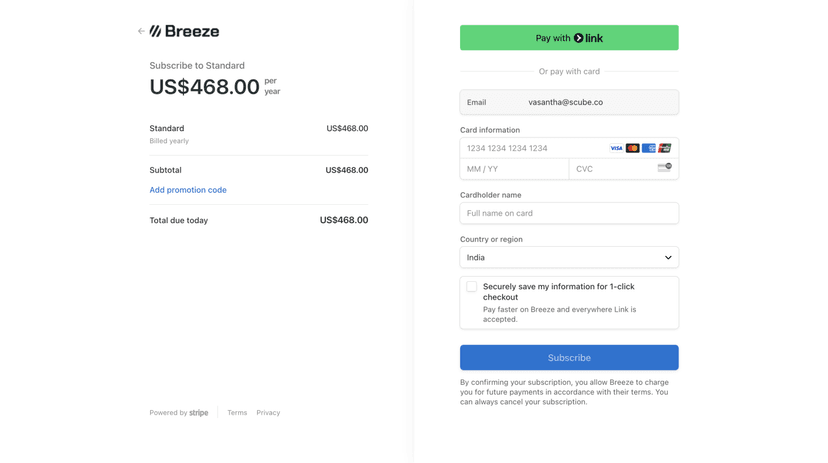Click the Cardholder name field

pos(569,213)
